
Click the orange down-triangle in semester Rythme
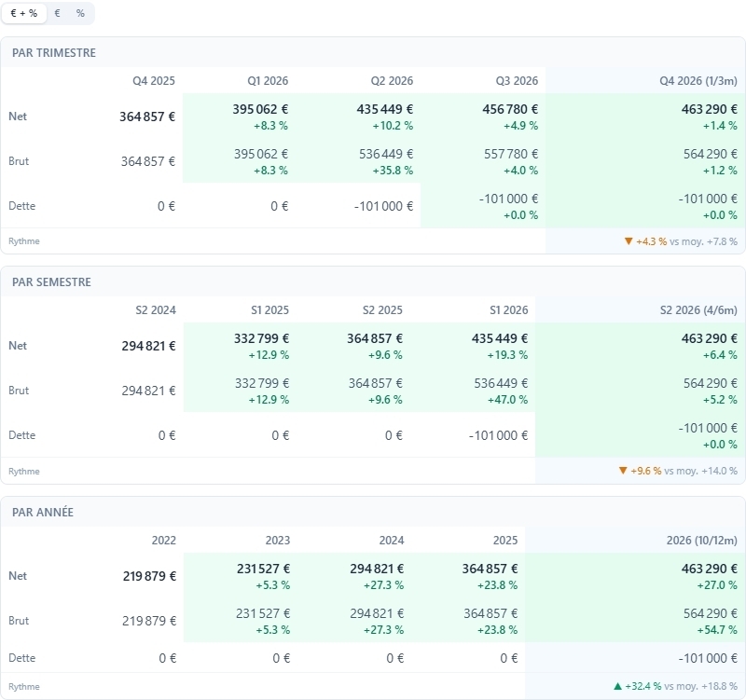[x=623, y=471]
